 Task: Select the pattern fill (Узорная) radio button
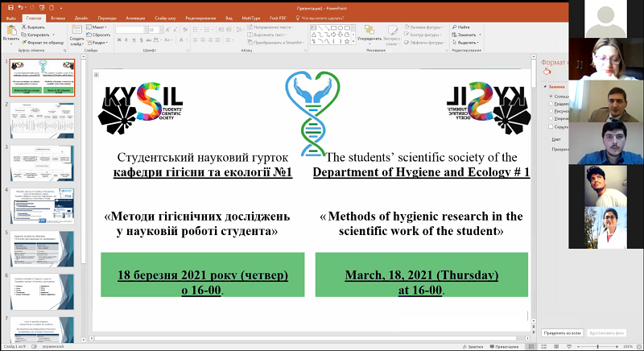click(551, 118)
